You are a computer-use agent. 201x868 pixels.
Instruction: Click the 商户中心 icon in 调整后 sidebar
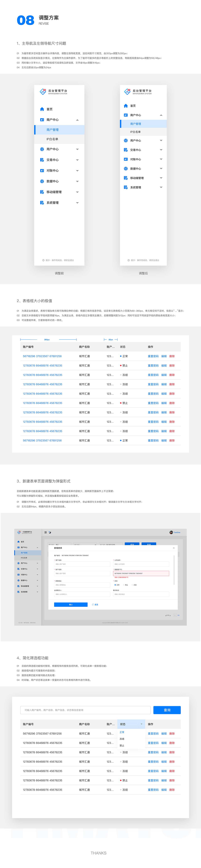point(125,115)
